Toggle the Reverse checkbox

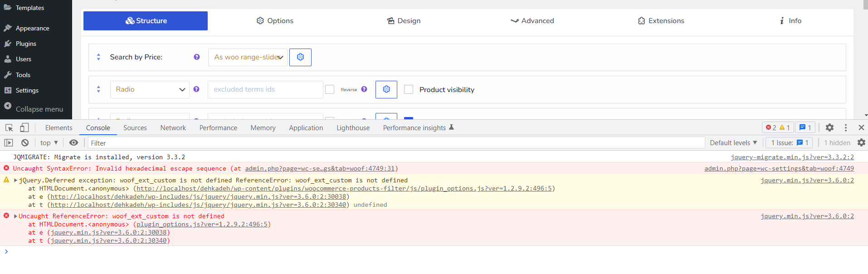(330, 89)
